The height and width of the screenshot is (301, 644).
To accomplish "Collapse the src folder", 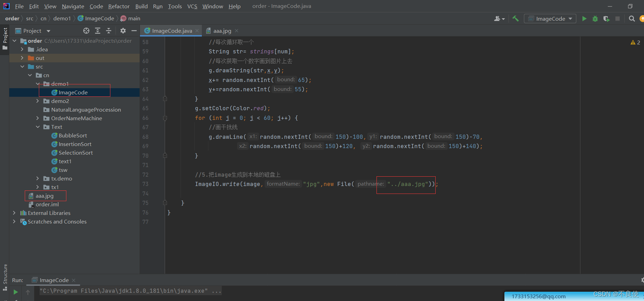I will (22, 66).
